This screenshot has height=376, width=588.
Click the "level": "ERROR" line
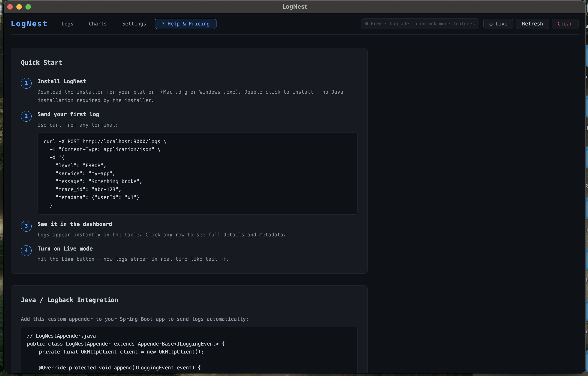(x=80, y=165)
